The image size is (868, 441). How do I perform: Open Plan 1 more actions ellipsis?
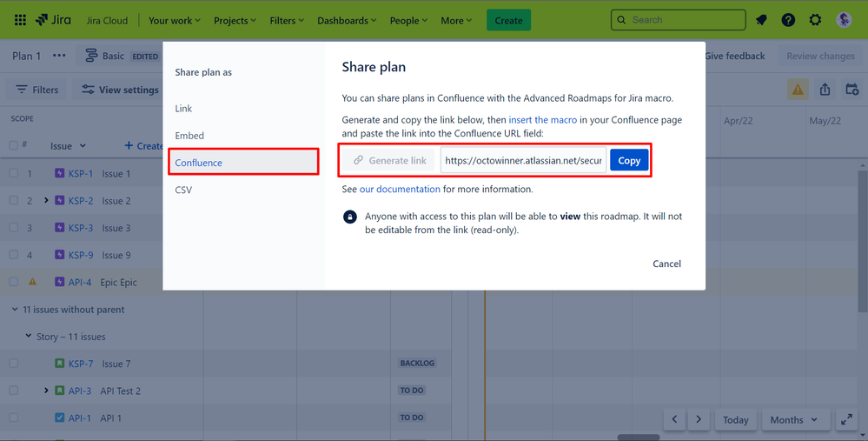pyautogui.click(x=59, y=56)
